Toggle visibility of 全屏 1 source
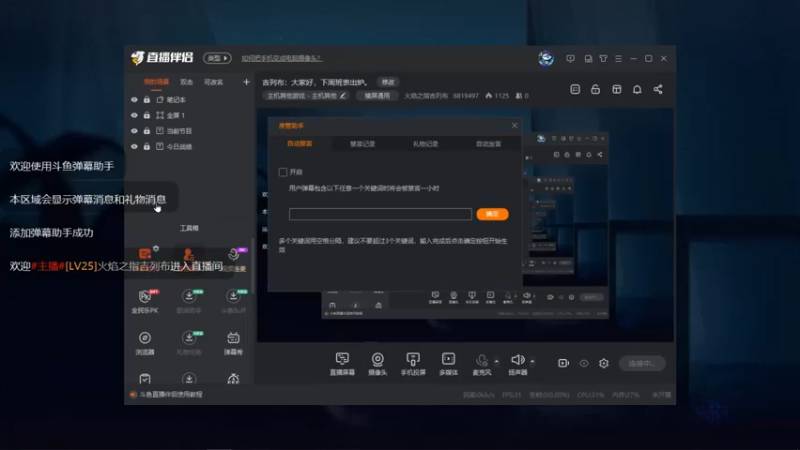The height and width of the screenshot is (450, 800). coord(134,115)
